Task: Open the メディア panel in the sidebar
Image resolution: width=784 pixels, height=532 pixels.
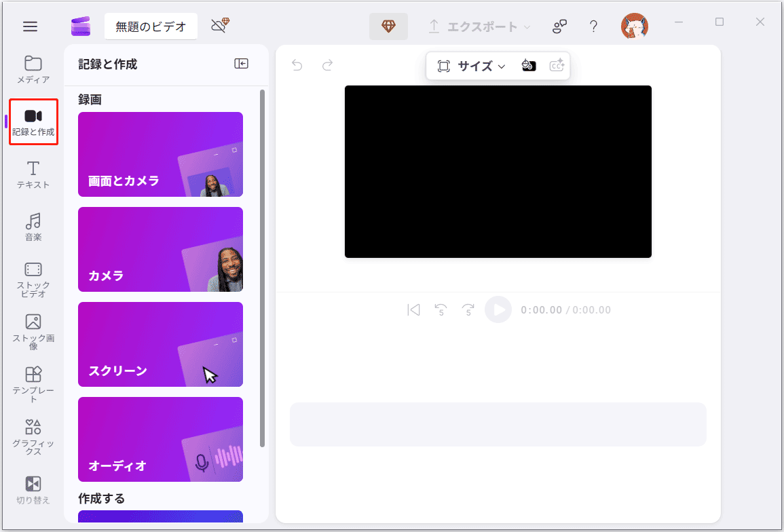Action: [x=32, y=70]
